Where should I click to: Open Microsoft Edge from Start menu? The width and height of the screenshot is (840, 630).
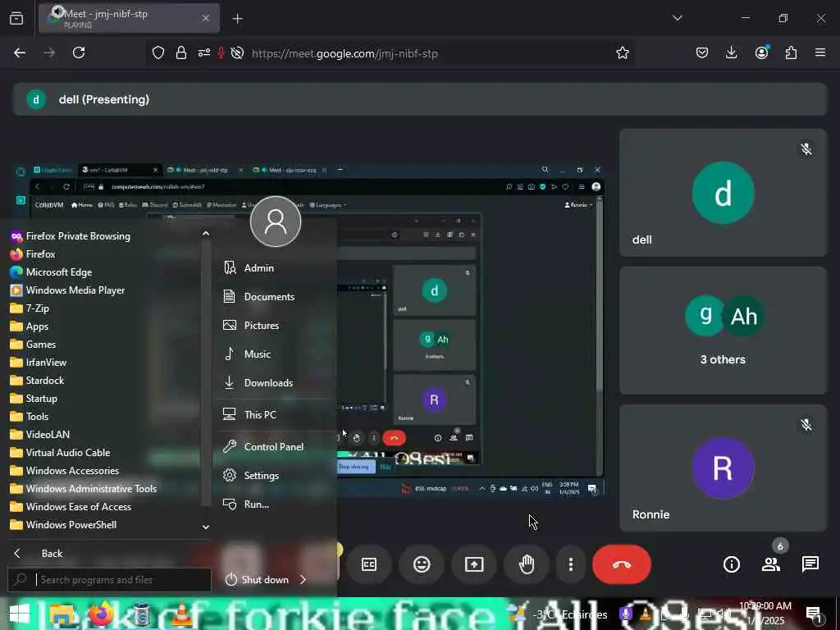coord(52,272)
